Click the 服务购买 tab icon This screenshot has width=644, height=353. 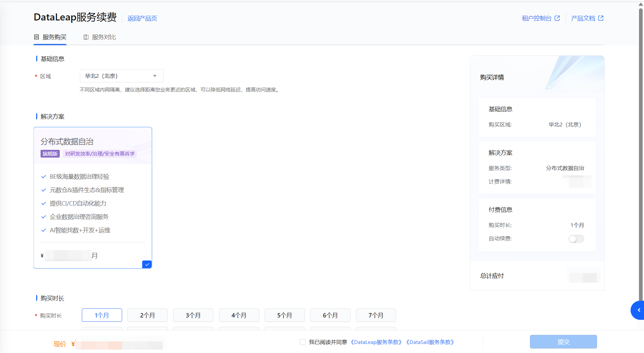pos(37,37)
